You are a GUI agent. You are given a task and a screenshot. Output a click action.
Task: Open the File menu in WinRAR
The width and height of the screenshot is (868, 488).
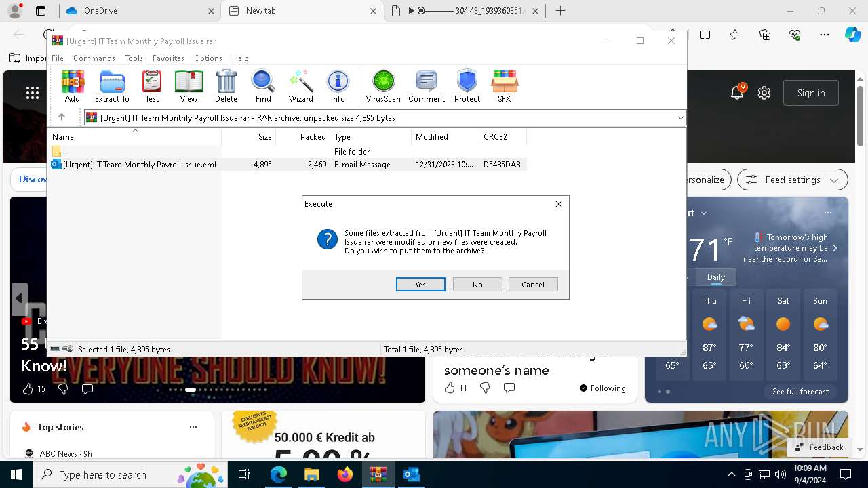click(58, 58)
